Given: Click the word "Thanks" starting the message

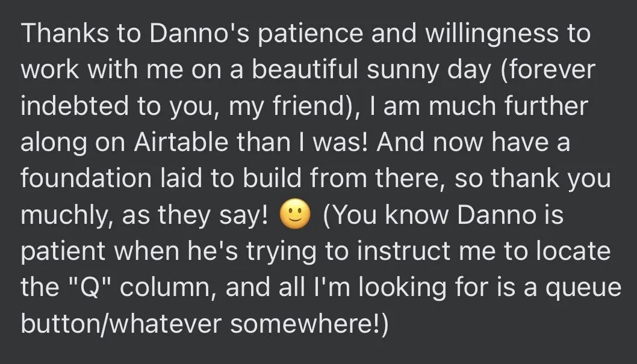Looking at the screenshot, I should coord(65,32).
